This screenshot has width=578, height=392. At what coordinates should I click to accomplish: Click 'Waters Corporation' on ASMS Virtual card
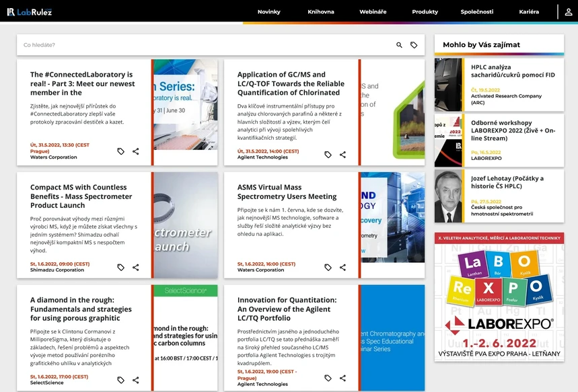coord(260,270)
